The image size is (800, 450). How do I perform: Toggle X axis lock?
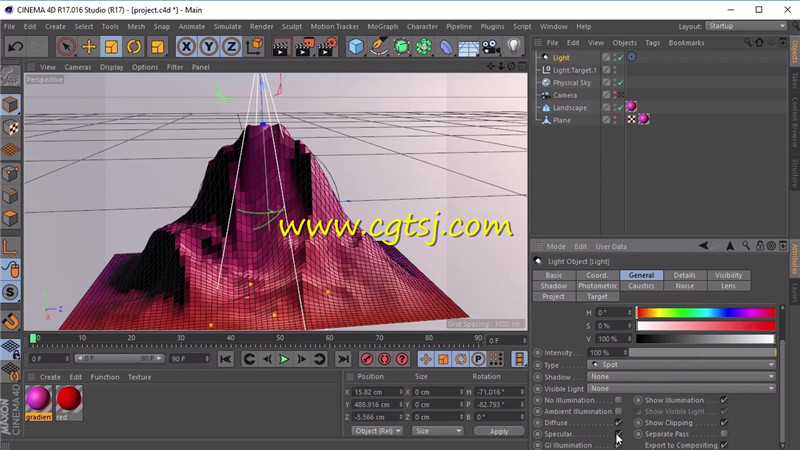(186, 47)
